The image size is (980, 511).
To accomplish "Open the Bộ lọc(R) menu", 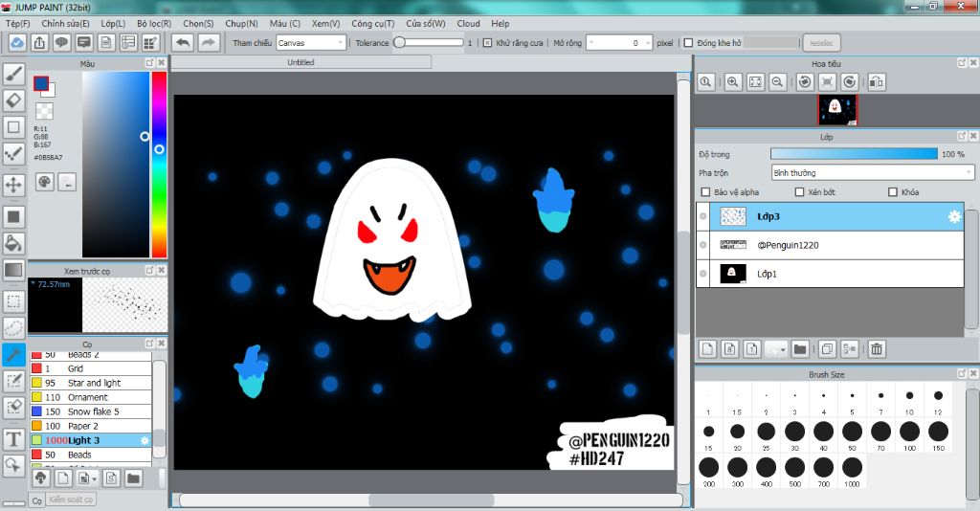I will coord(154,23).
